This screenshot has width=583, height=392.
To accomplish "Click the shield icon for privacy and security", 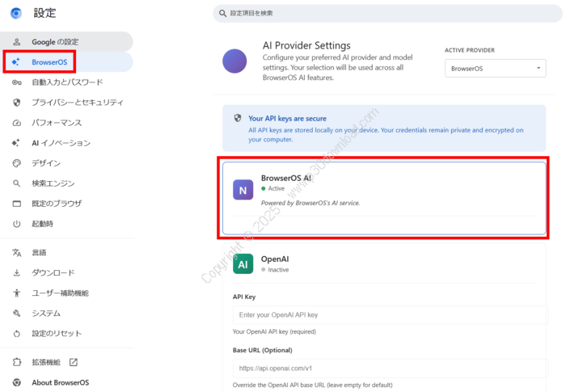I will [x=16, y=103].
